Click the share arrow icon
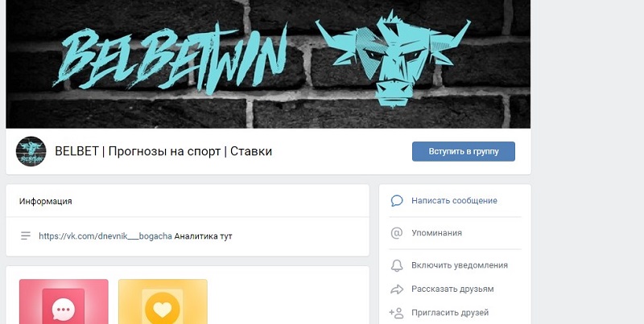This screenshot has height=324, width=644. (x=397, y=289)
